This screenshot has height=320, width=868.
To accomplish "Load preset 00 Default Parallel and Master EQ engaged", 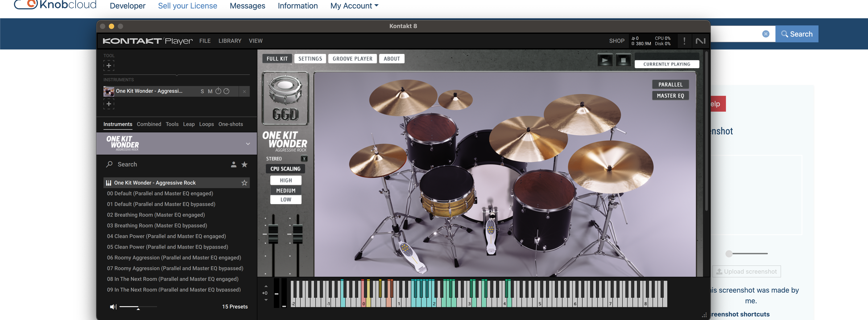I will pyautogui.click(x=160, y=194).
